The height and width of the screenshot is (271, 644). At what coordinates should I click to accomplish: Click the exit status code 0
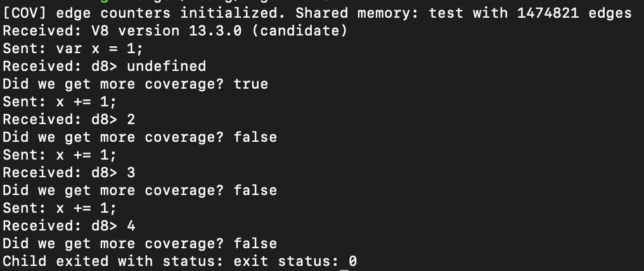tap(353, 261)
